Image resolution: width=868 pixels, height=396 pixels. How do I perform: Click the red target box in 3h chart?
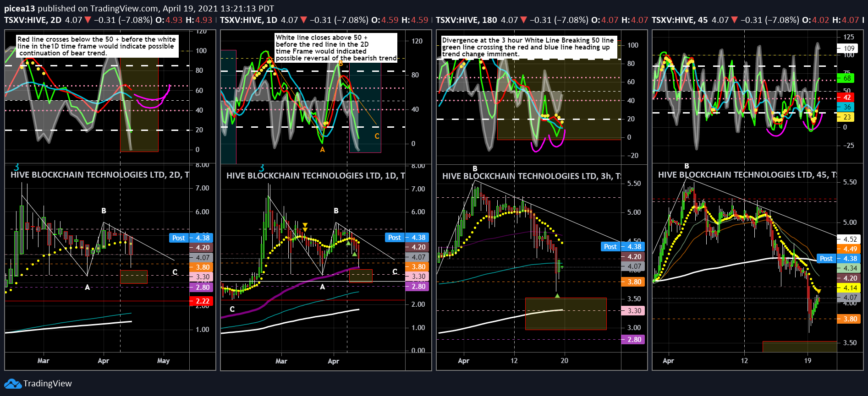pyautogui.click(x=566, y=314)
